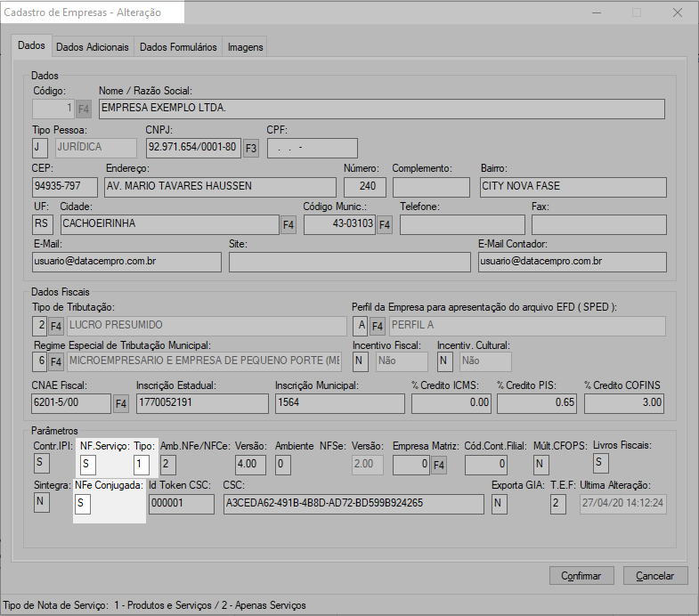Open F4 lookup next to Código field
The height and width of the screenshot is (616, 699).
(84, 109)
